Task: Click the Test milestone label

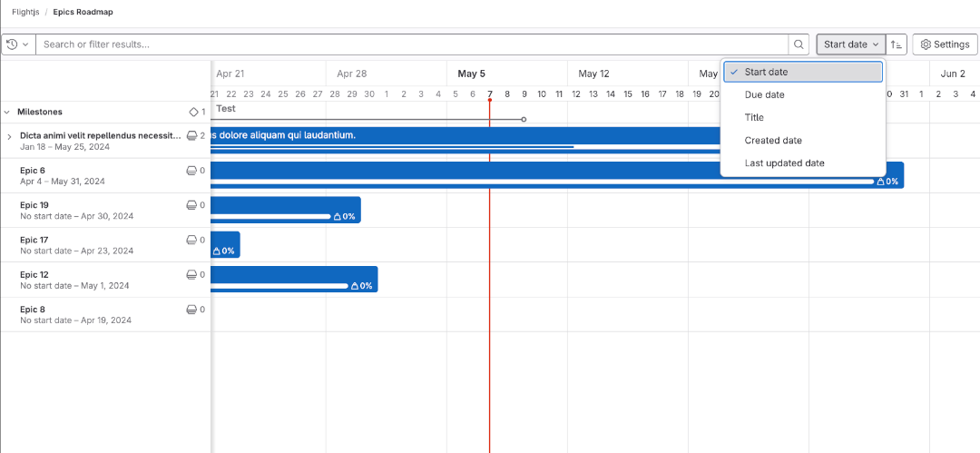Action: pos(226,108)
